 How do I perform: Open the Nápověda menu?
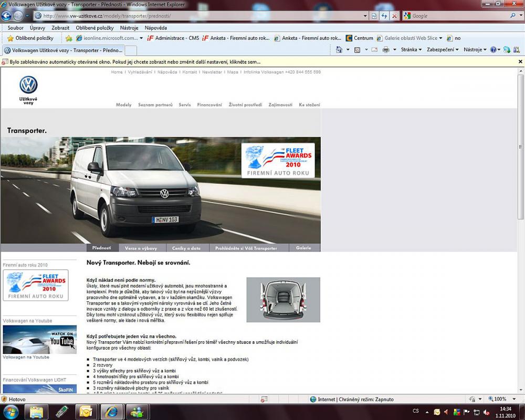(156, 28)
